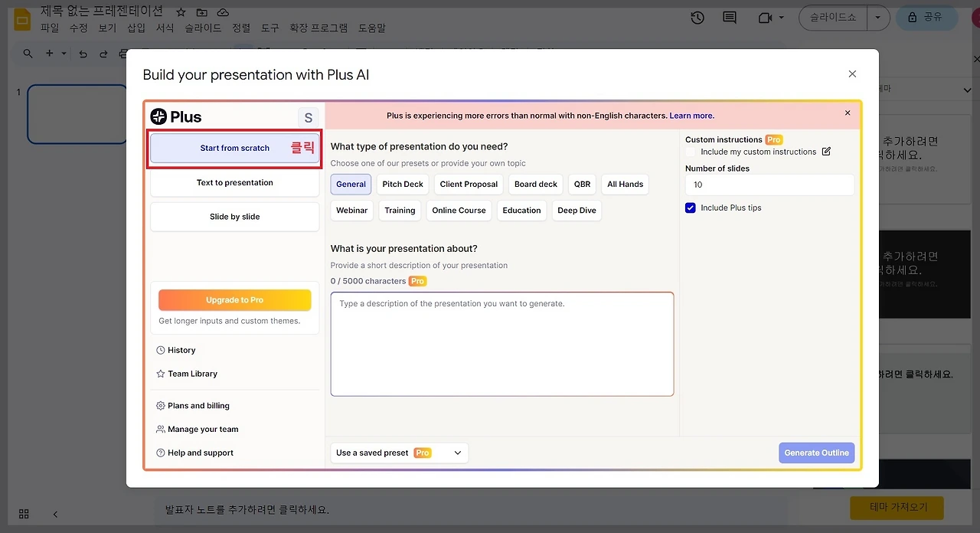Dismiss the pink error banner

click(848, 113)
